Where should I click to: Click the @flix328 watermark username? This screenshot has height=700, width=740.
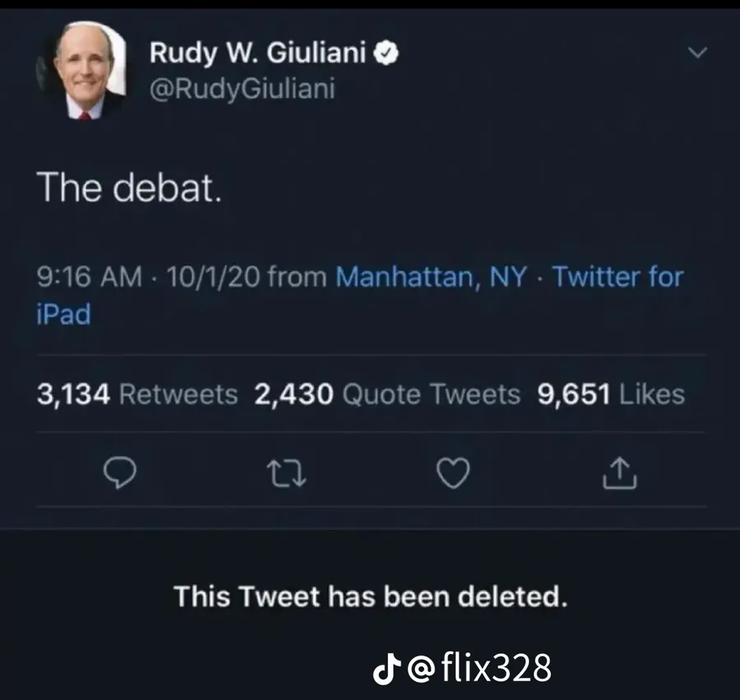click(x=479, y=668)
